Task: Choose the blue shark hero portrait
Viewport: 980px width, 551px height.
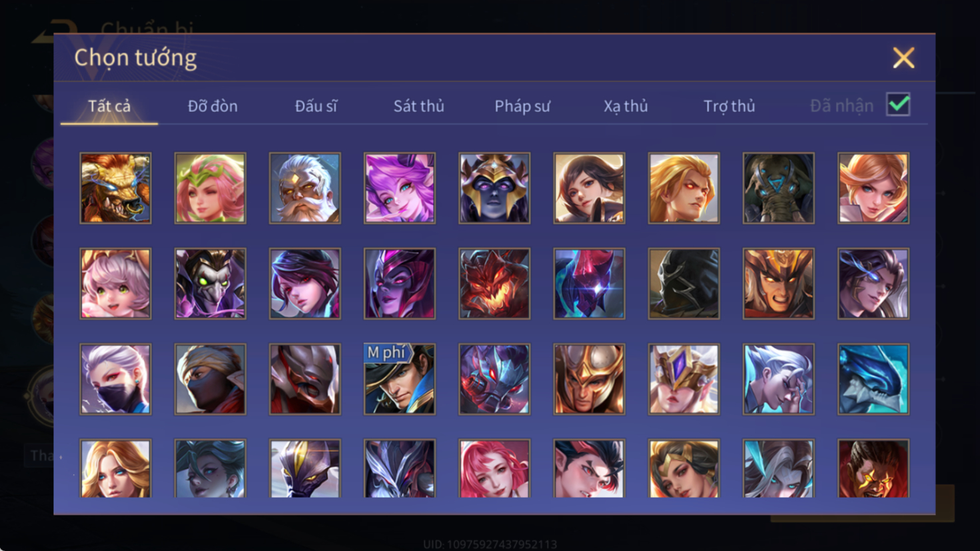Action: pyautogui.click(x=873, y=379)
